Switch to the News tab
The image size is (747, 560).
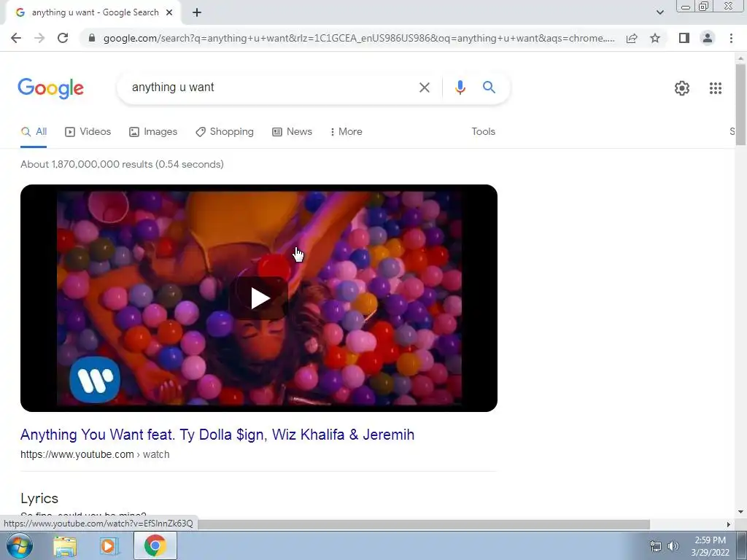pos(292,132)
